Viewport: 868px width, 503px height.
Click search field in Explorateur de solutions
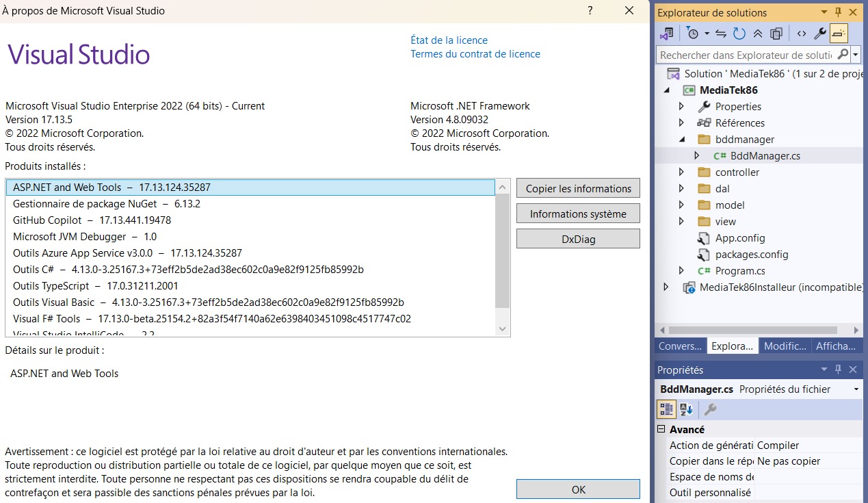746,55
